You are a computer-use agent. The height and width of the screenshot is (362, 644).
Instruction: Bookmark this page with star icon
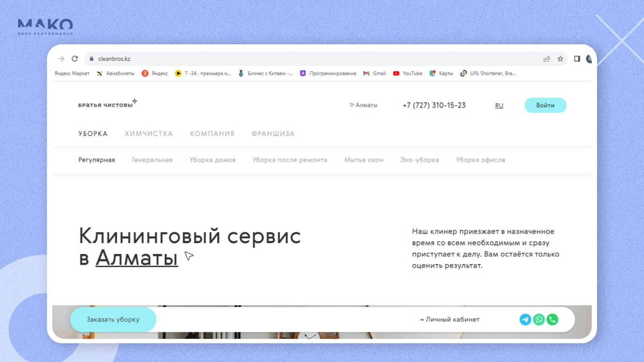[560, 59]
